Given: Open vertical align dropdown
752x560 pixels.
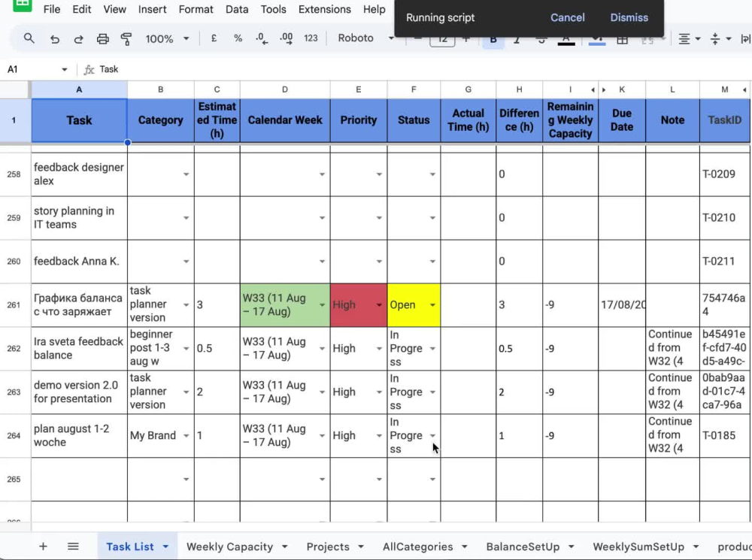Looking at the screenshot, I should pyautogui.click(x=721, y=39).
